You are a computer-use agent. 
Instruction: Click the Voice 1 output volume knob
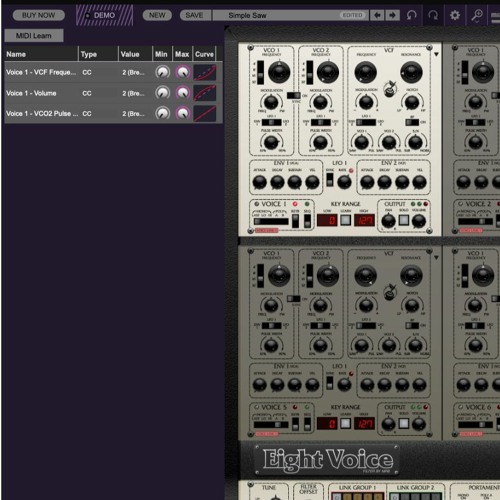tap(419, 221)
